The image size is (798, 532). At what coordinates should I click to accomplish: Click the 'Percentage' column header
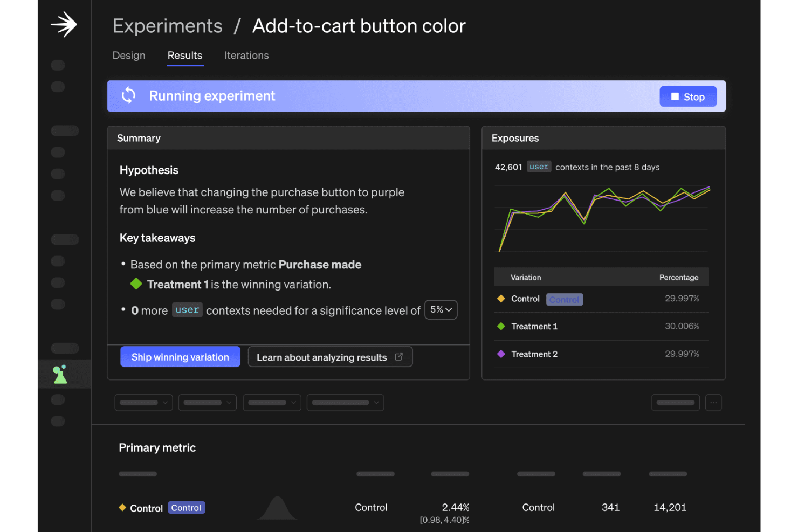(679, 278)
